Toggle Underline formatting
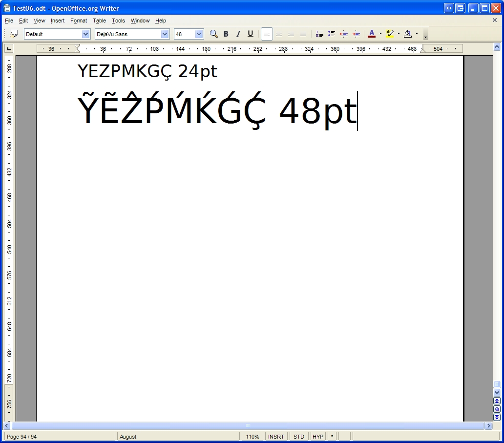Image resolution: width=504 pixels, height=443 pixels. tap(250, 34)
